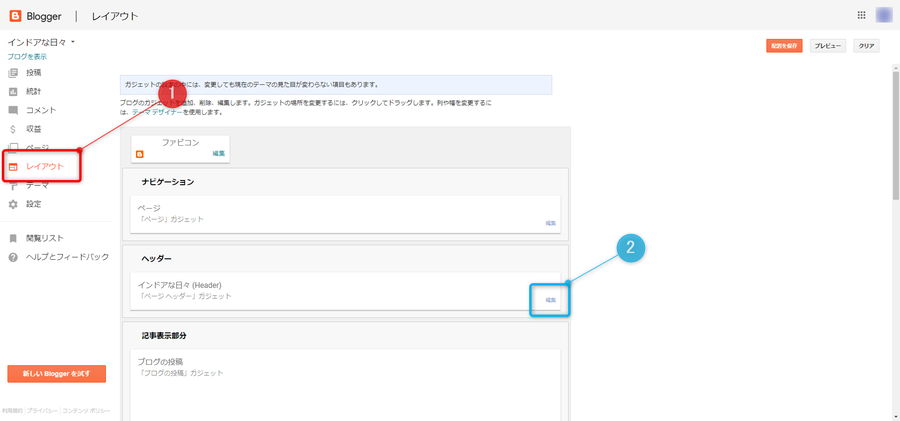Click the orange favicon image in ファビコン gadget

(139, 154)
